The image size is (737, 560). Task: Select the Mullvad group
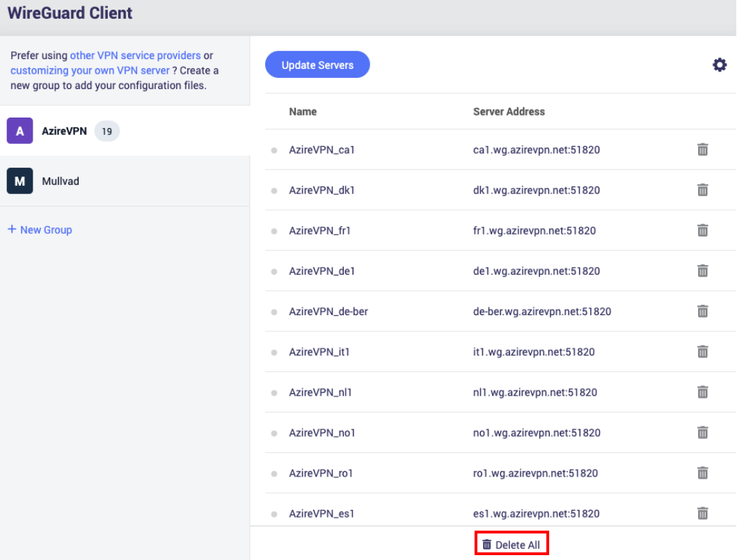point(125,181)
